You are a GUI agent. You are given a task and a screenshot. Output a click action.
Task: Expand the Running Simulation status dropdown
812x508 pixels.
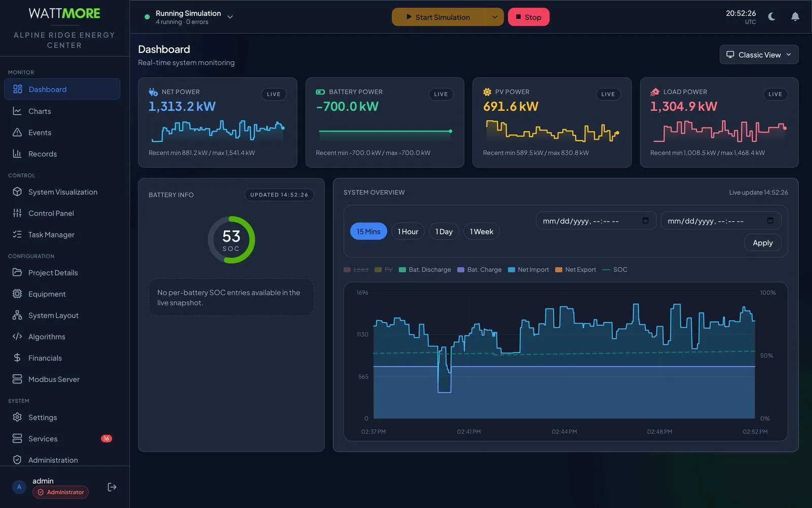[230, 17]
